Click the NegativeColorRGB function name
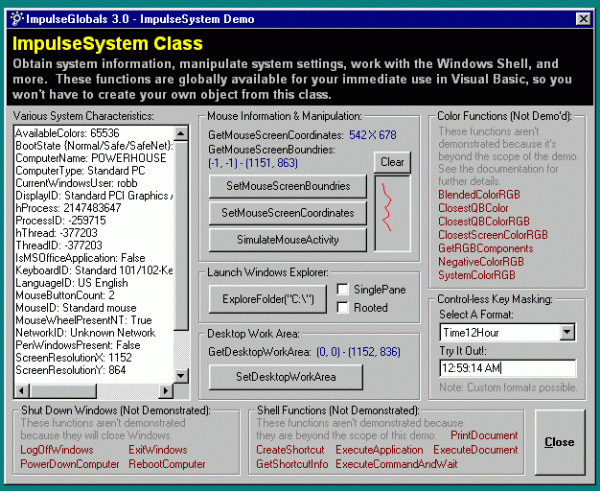This screenshot has width=600, height=491. tap(481, 262)
